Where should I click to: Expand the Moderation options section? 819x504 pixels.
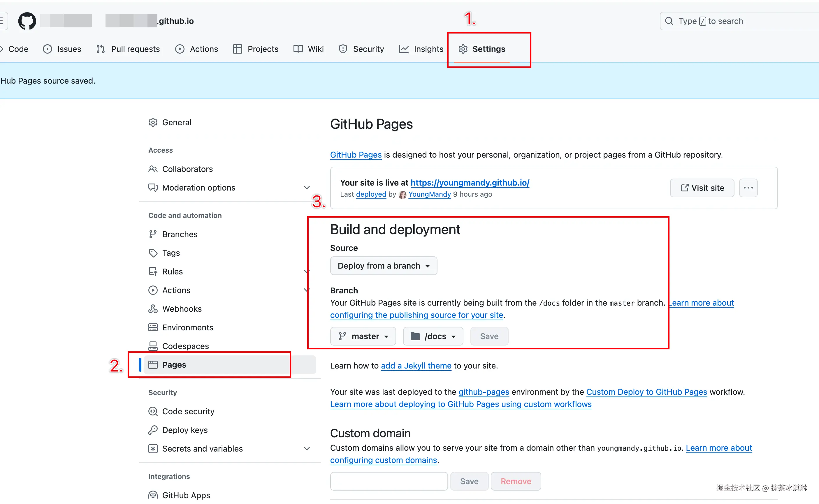click(x=306, y=188)
